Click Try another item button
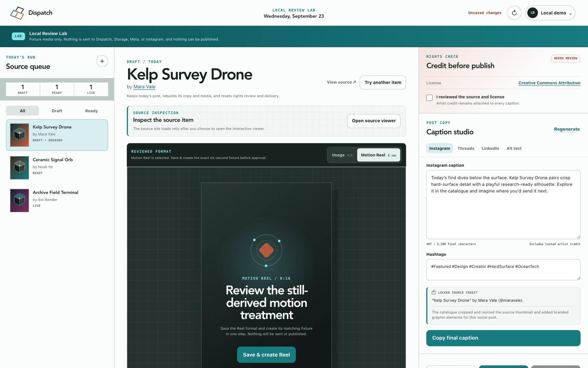The width and height of the screenshot is (588, 368). (383, 82)
